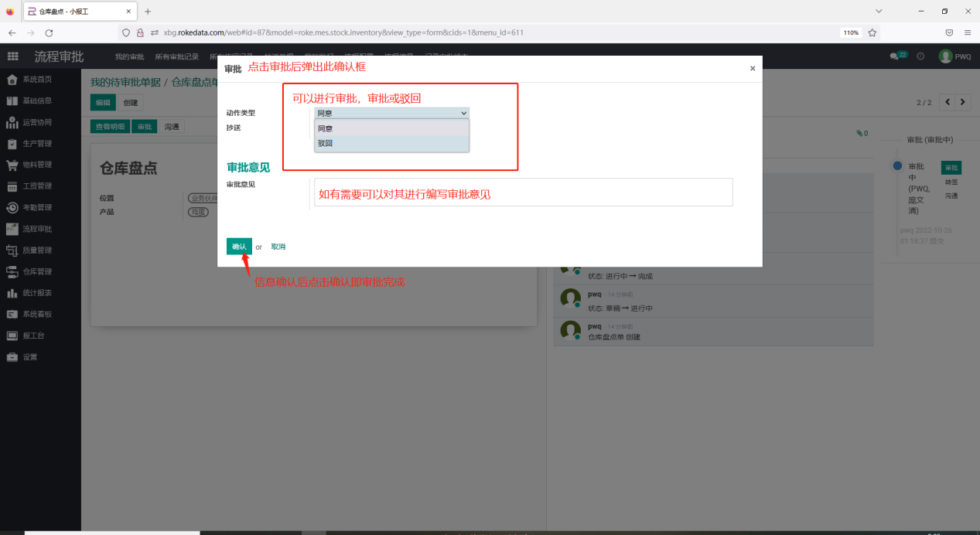
Task: Expand the 动作类型 dropdown
Action: [391, 113]
